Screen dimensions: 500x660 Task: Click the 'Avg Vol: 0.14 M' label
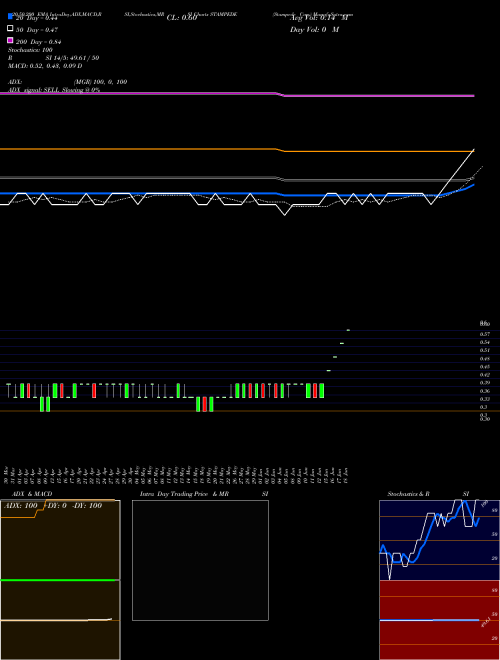click(319, 18)
